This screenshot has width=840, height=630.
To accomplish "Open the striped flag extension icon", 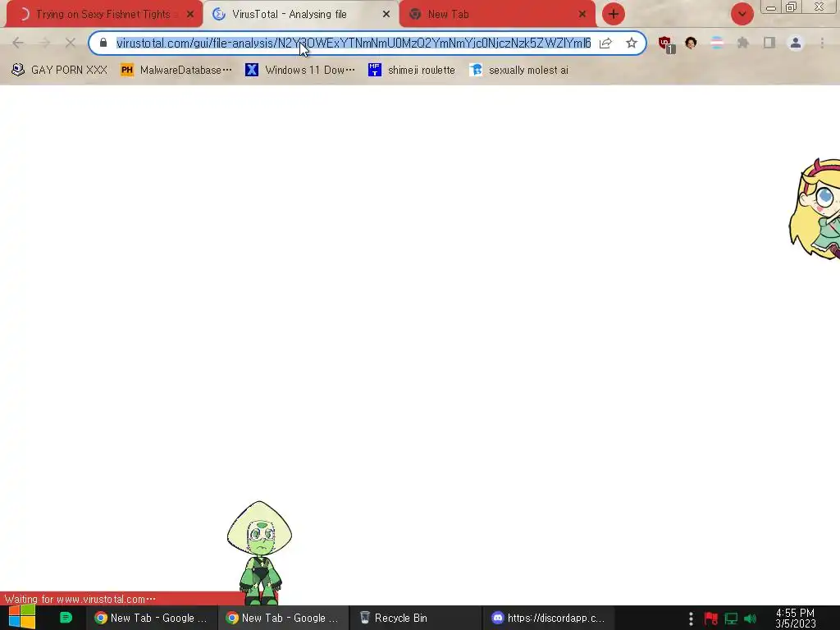I will [717, 43].
